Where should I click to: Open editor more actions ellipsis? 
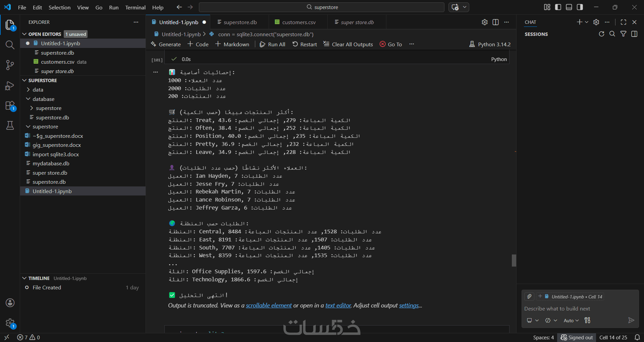(506, 22)
